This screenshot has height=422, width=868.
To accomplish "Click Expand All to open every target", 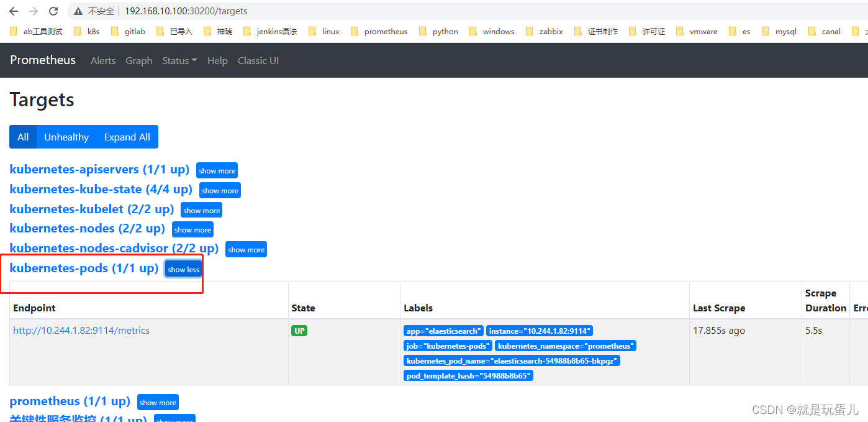I will pyautogui.click(x=127, y=137).
